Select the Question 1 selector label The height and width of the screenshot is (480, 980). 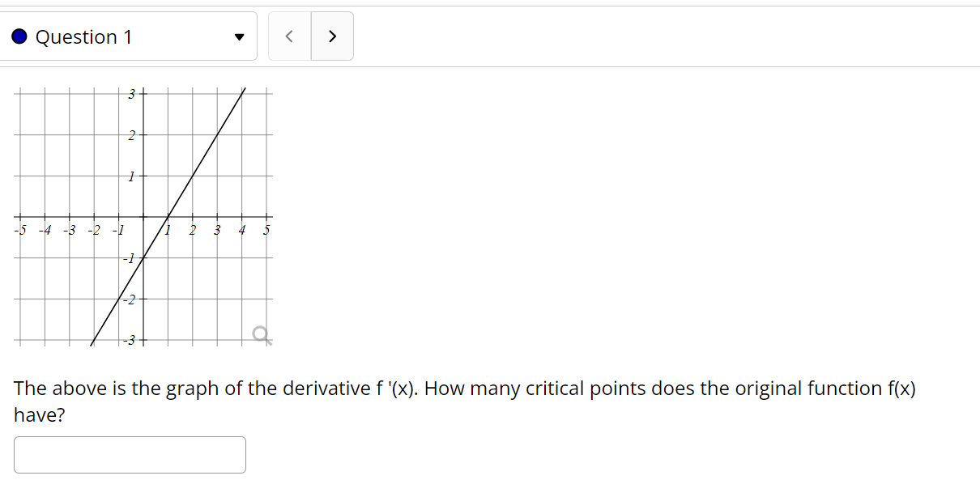pos(83,36)
